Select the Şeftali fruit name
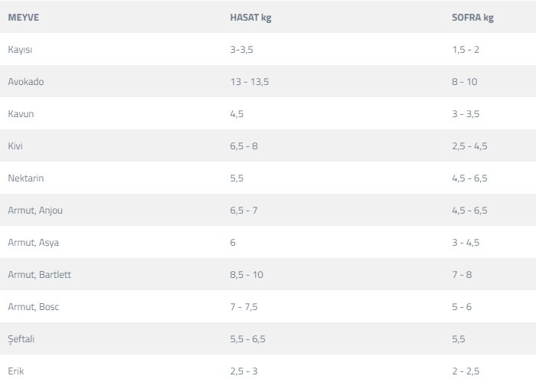Image resolution: width=536 pixels, height=392 pixels. pos(22,339)
